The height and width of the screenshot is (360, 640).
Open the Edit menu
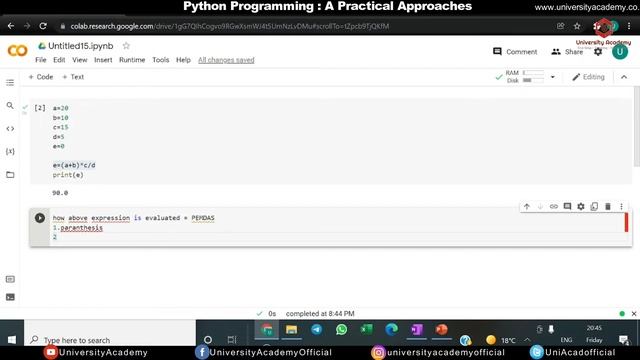pos(59,60)
